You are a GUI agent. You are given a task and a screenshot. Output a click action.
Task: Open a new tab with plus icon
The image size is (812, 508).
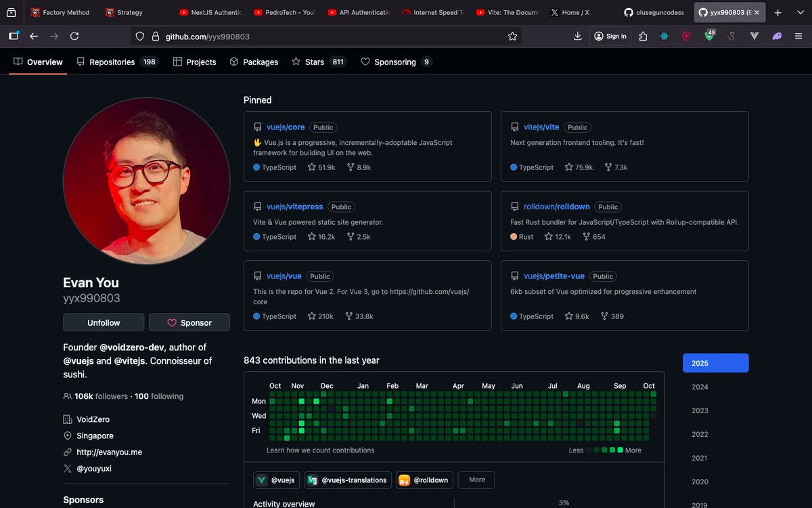pyautogui.click(x=778, y=12)
